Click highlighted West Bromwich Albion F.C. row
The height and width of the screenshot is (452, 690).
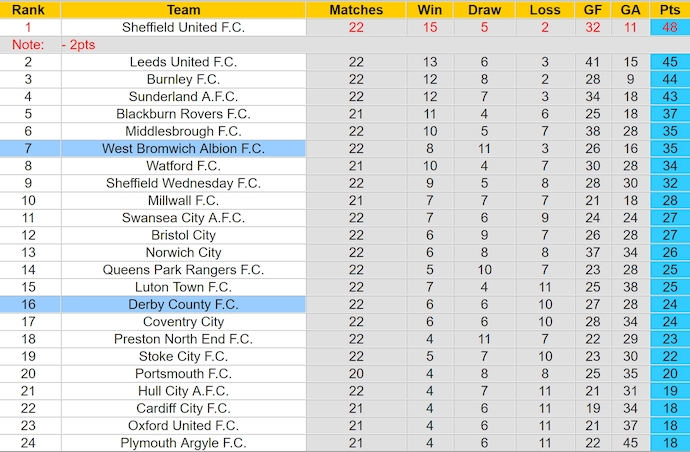[x=345, y=148]
